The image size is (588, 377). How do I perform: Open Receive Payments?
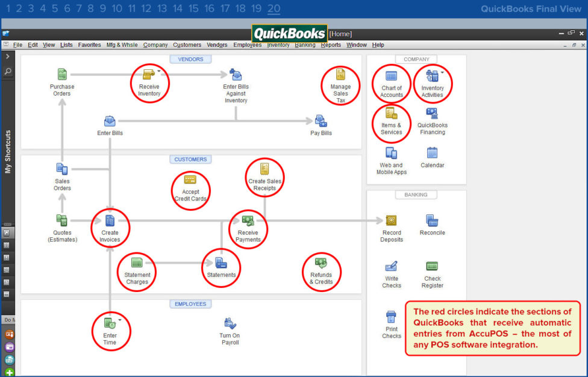248,220
